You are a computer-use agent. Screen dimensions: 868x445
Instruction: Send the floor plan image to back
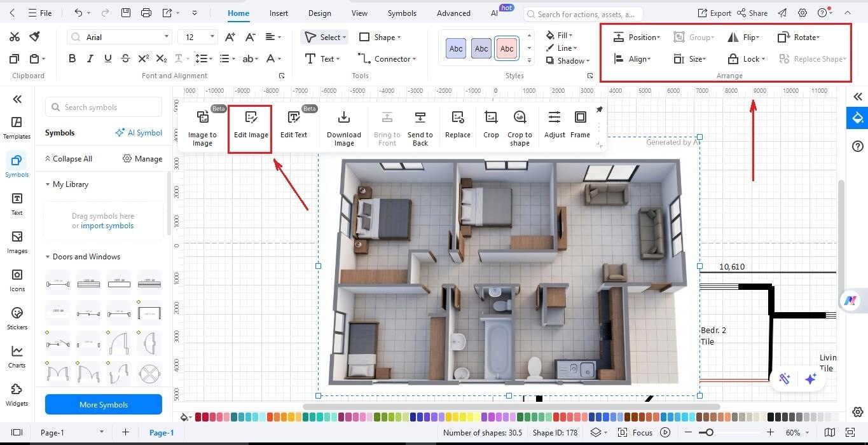(420, 127)
